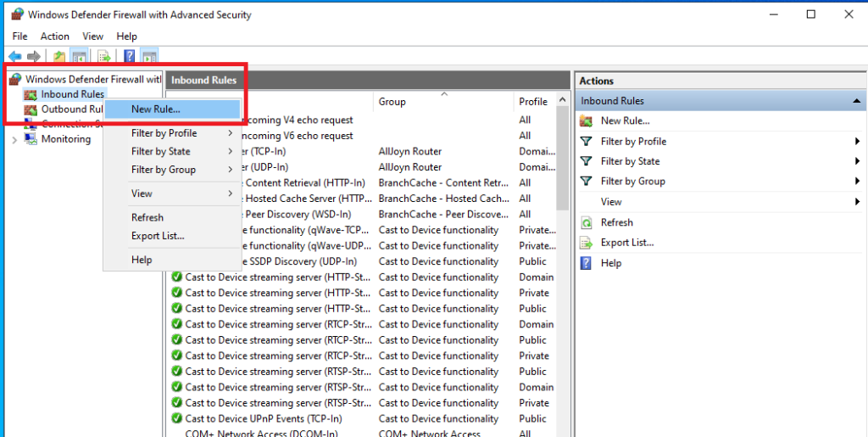This screenshot has height=437, width=868.
Task: Click New Rule icon in Actions pane
Action: tap(586, 120)
